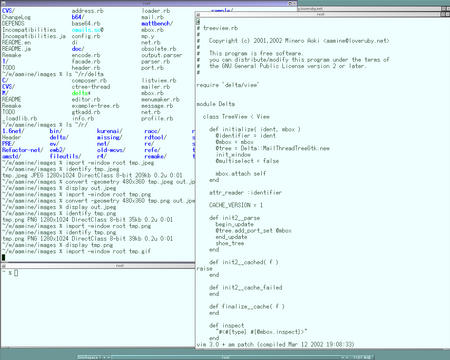Image resolution: width=450 pixels, height=360 pixels.
Task: Click the green delta* executable name
Action: (81, 93)
